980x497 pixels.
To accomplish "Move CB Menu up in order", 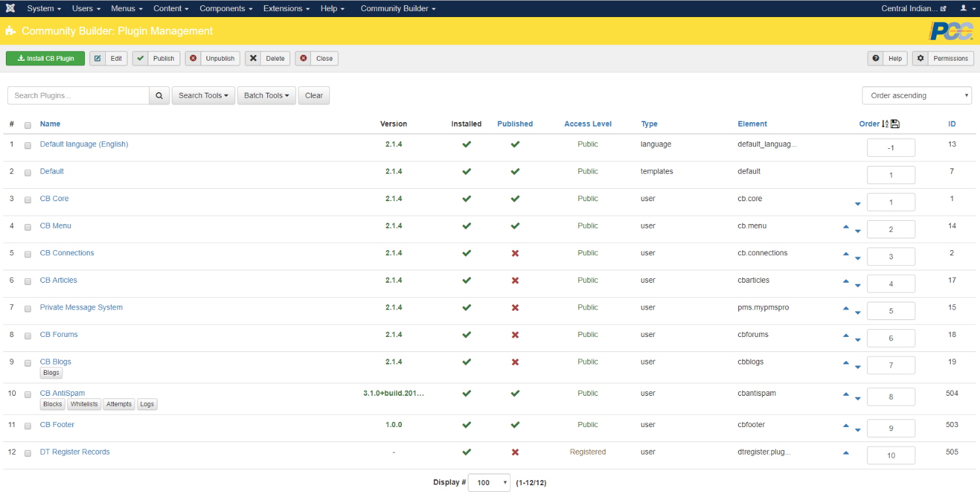I will click(x=846, y=227).
